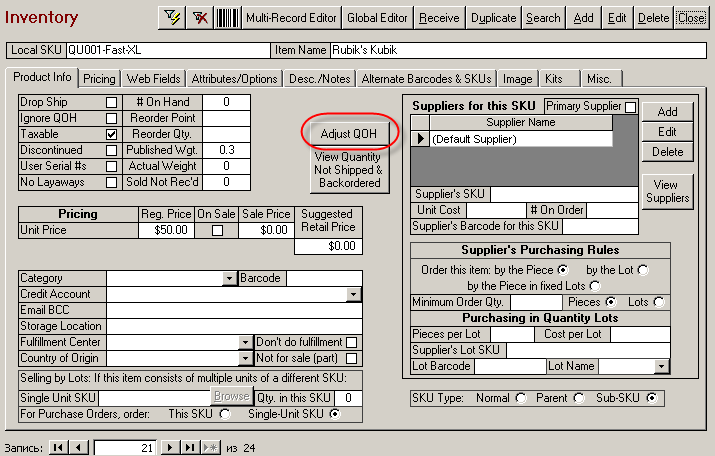Open the Fulfillment Center dropdown

(245, 342)
